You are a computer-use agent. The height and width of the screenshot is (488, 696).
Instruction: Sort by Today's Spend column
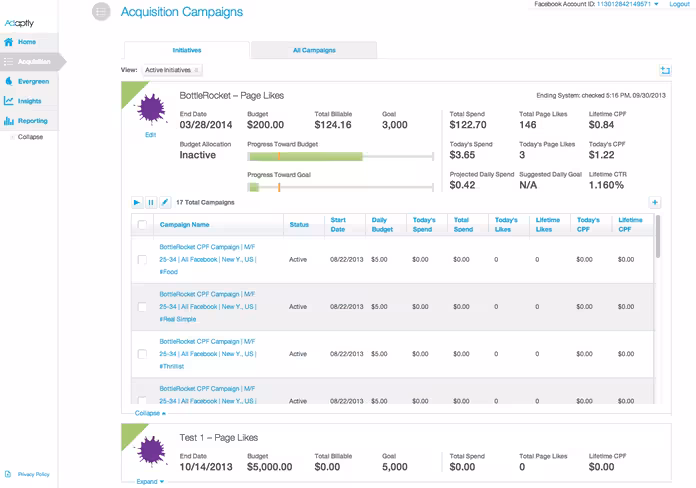(x=424, y=225)
